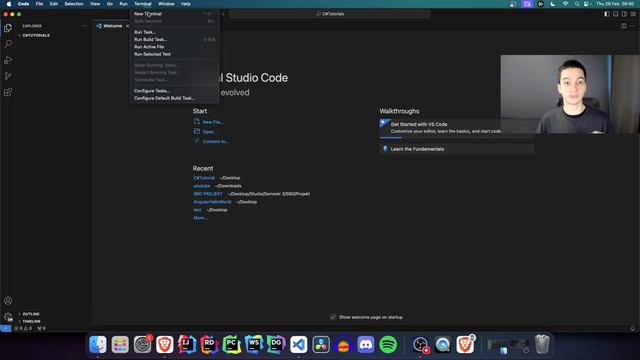
Task: Click the ports count status bar item
Action: [x=41, y=328]
